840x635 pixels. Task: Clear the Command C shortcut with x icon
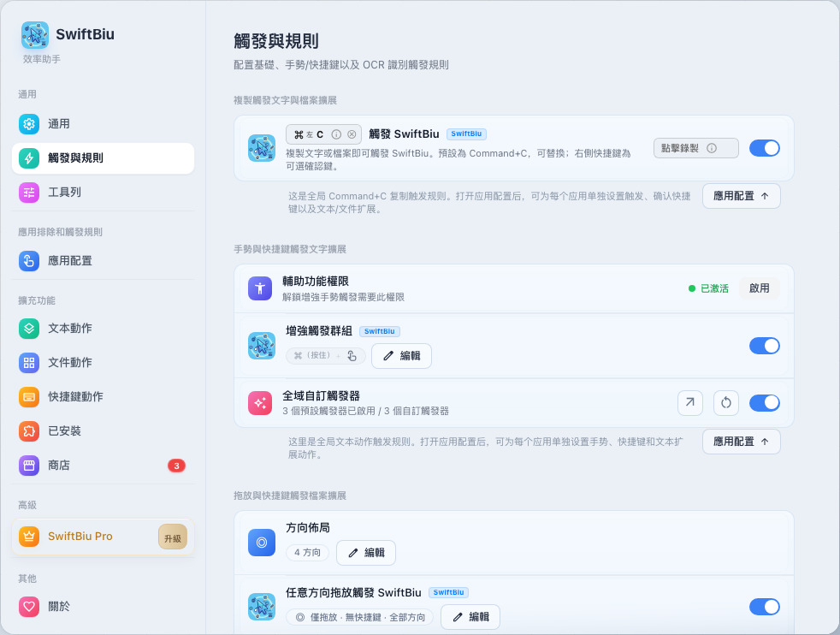[x=352, y=134]
